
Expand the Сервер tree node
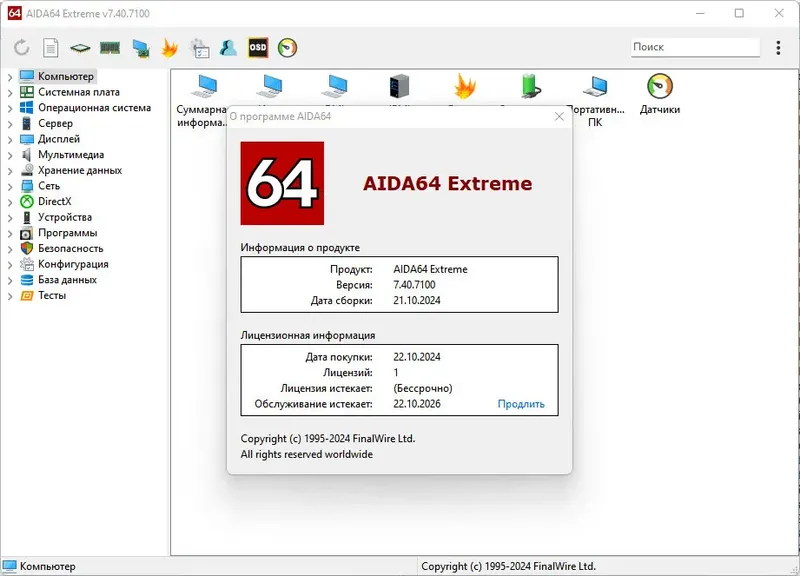(10, 124)
